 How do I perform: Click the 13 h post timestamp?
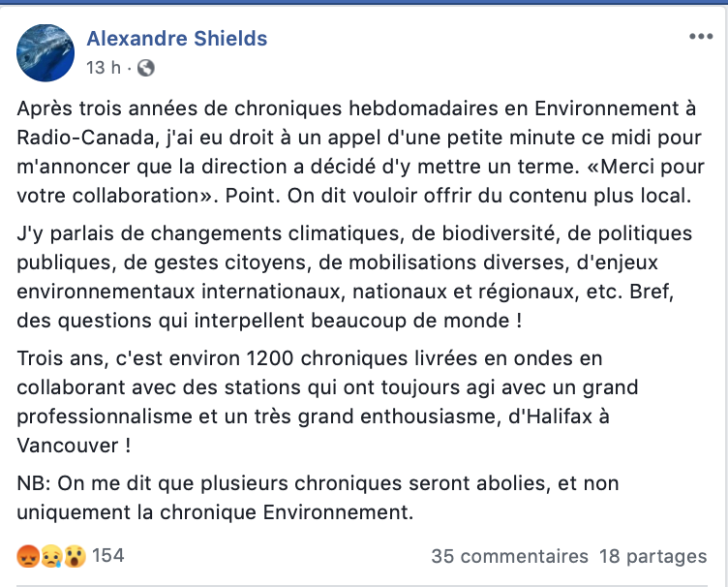tap(104, 68)
